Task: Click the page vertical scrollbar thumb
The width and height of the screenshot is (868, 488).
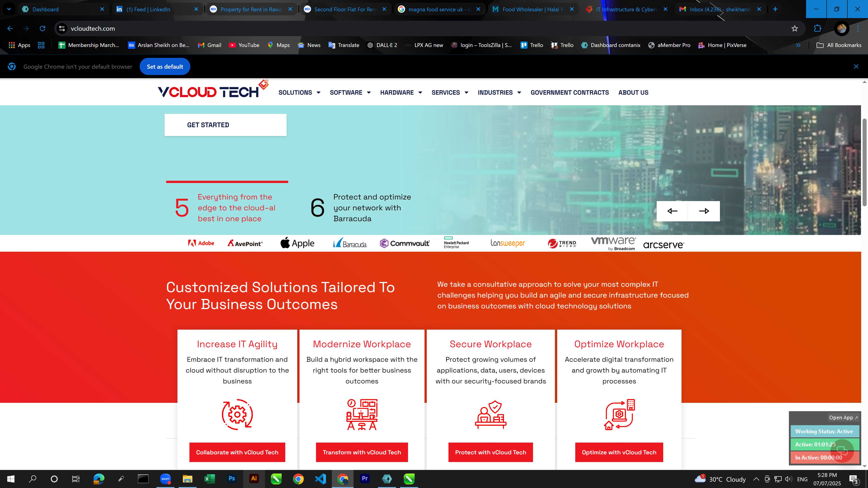Action: pyautogui.click(x=865, y=162)
